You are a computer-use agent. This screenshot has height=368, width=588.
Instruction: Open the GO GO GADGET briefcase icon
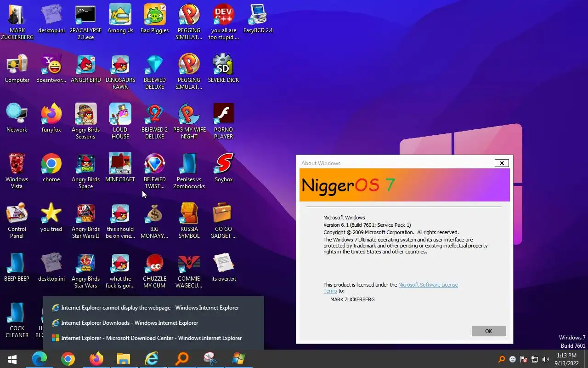[x=224, y=220]
